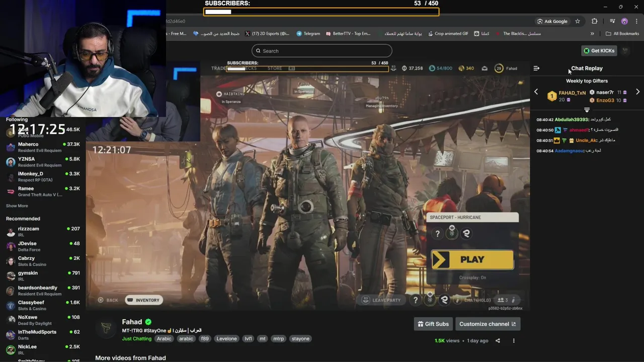Image resolution: width=644 pixels, height=362 pixels.
Task: Click INVENTORY button in the video
Action: 143,300
